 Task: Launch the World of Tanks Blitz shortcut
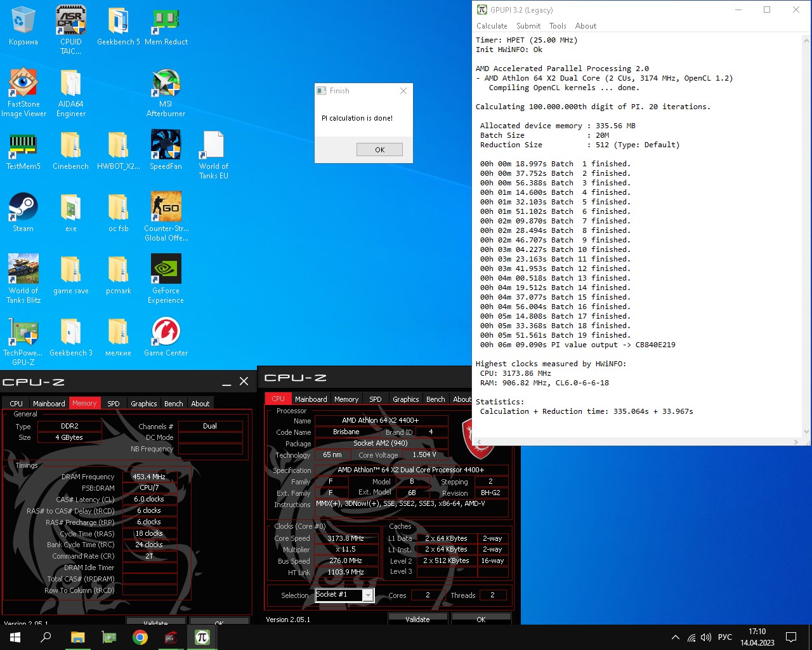click(x=23, y=279)
